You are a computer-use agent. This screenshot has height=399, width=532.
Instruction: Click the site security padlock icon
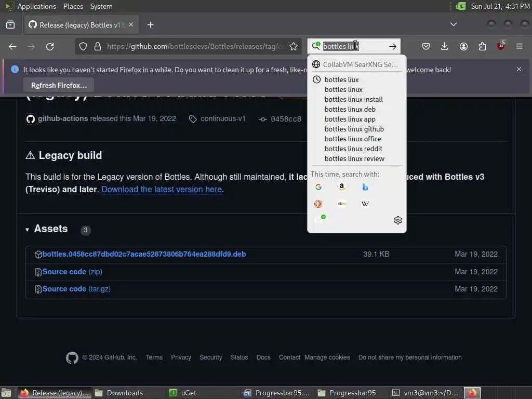point(98,46)
